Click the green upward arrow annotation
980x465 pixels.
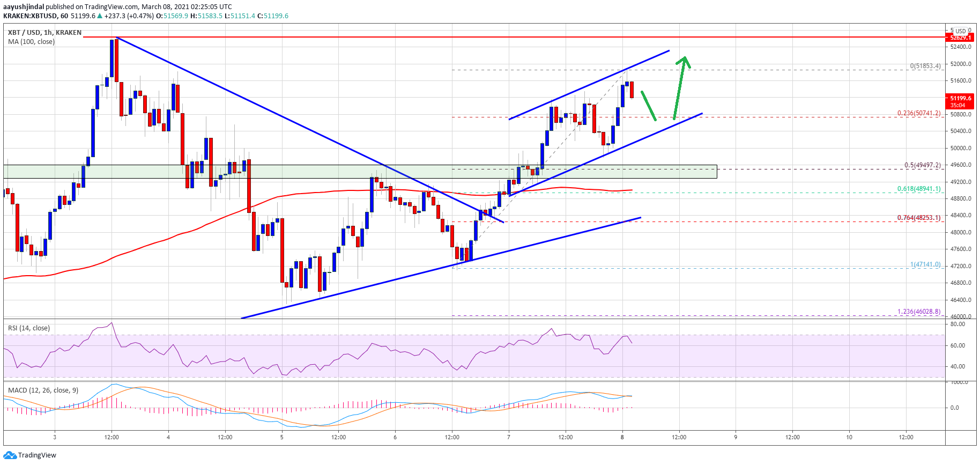[x=679, y=87]
